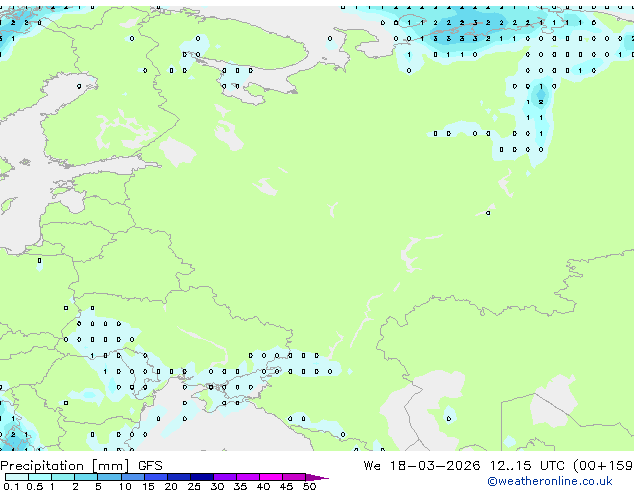Click legend swatch between 25 and 30
Image resolution: width=634 pixels, height=490 pixels.
(201, 477)
